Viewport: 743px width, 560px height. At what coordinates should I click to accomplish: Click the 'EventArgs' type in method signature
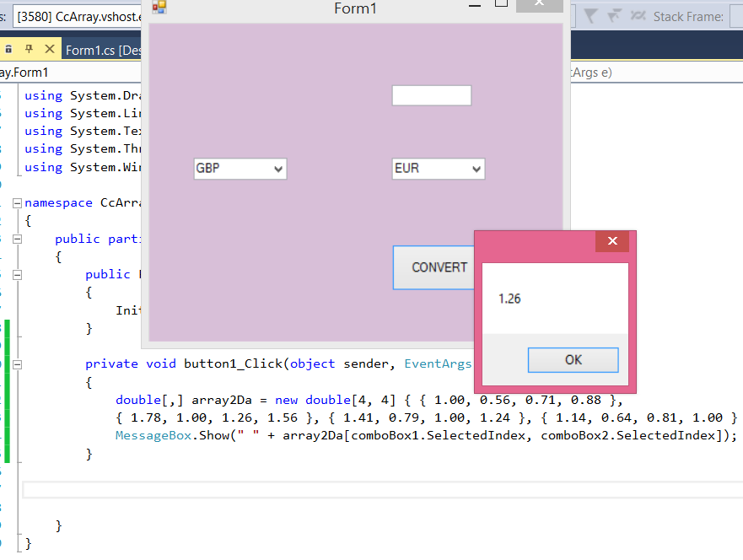point(438,363)
